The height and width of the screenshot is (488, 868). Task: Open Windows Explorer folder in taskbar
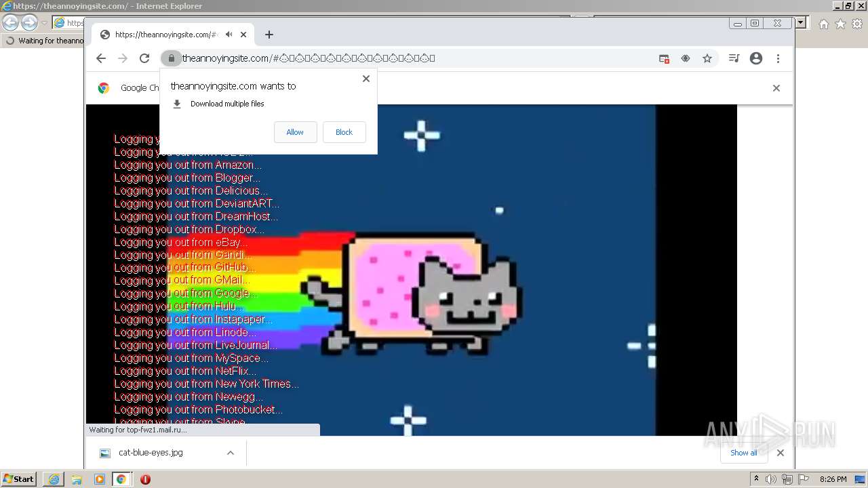[77, 479]
